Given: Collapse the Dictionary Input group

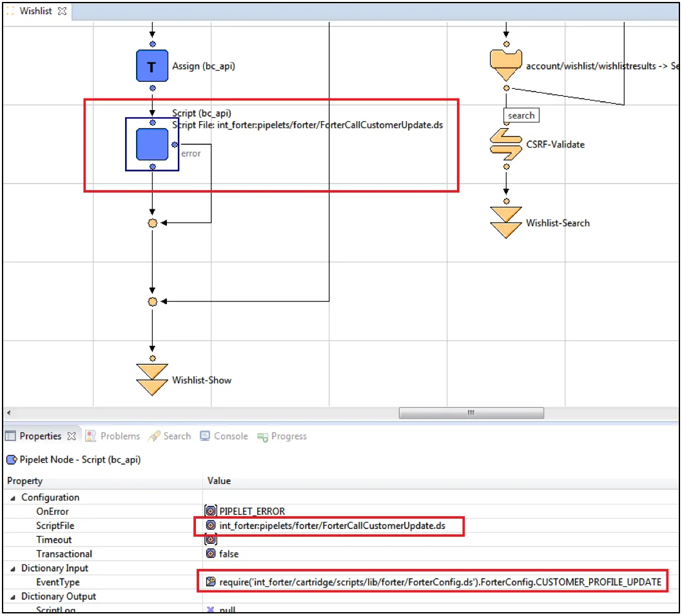Looking at the screenshot, I should [13, 568].
